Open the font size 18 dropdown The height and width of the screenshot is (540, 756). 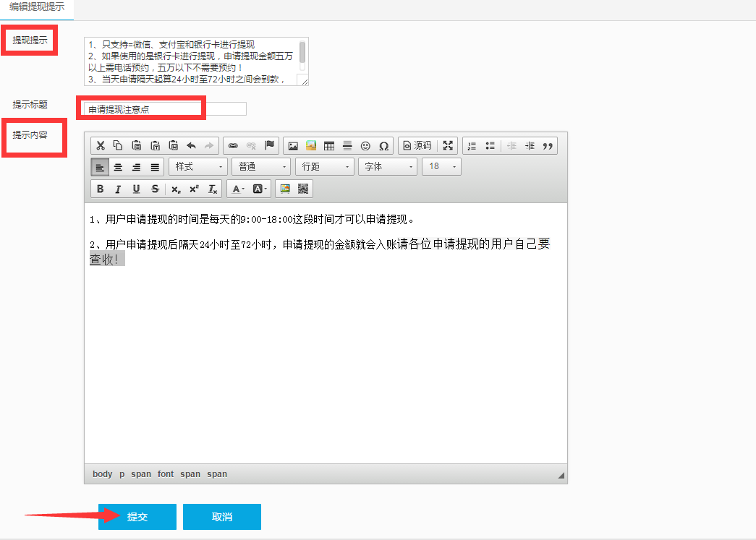[x=441, y=167]
